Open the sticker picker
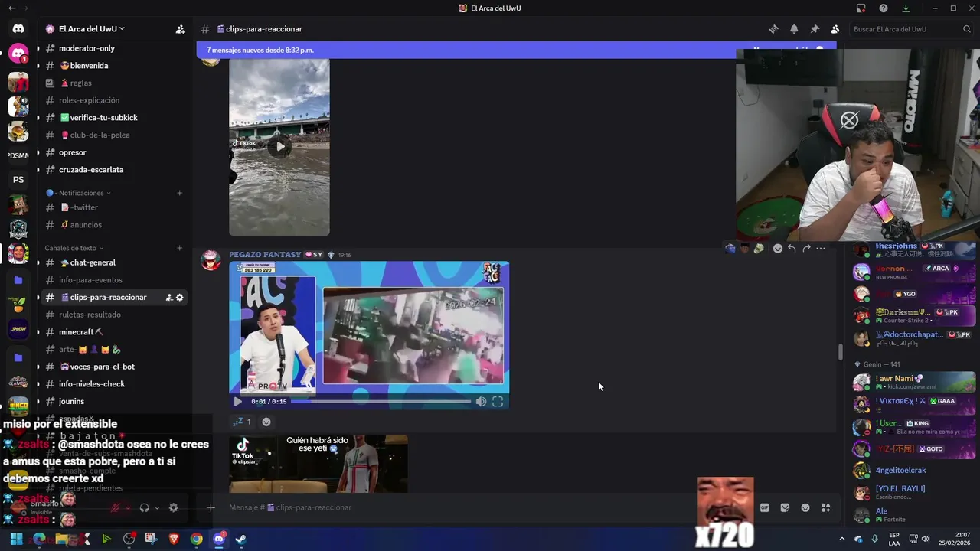This screenshot has height=551, width=980. [785, 507]
